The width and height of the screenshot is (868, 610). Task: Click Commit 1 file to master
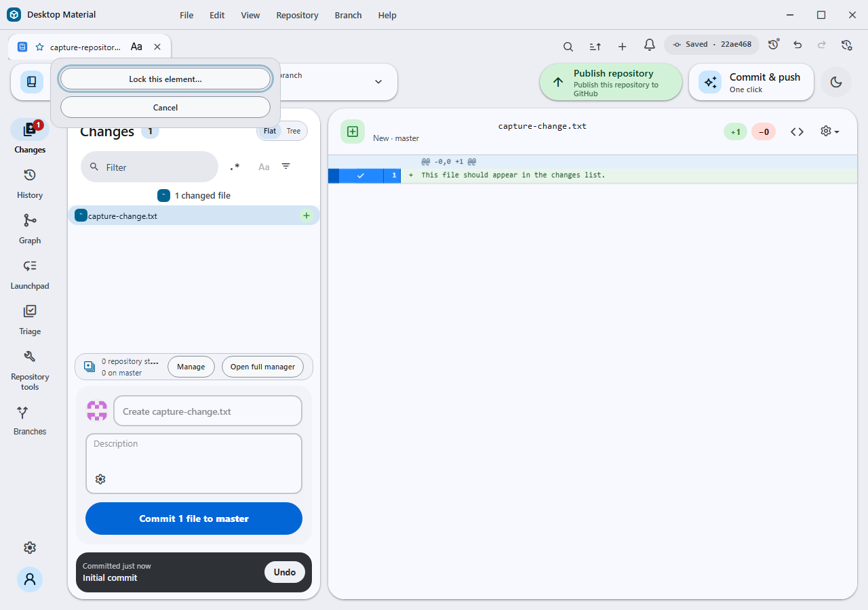194,518
